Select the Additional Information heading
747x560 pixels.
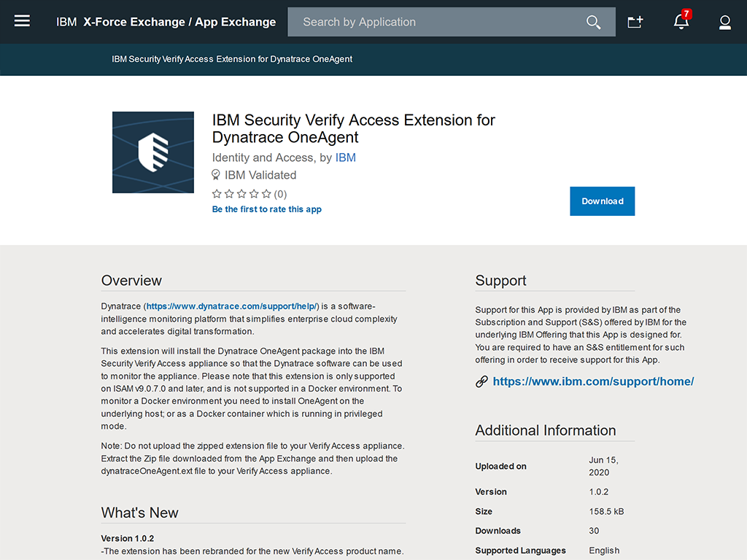[x=546, y=430]
